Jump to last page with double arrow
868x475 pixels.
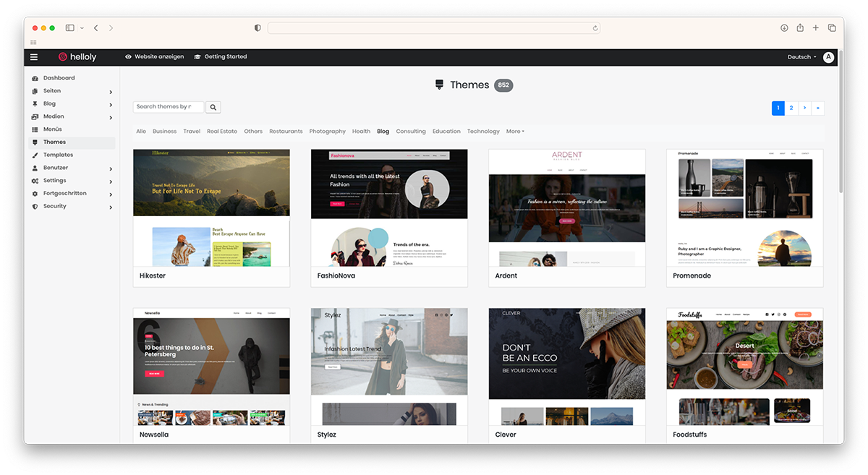point(817,108)
